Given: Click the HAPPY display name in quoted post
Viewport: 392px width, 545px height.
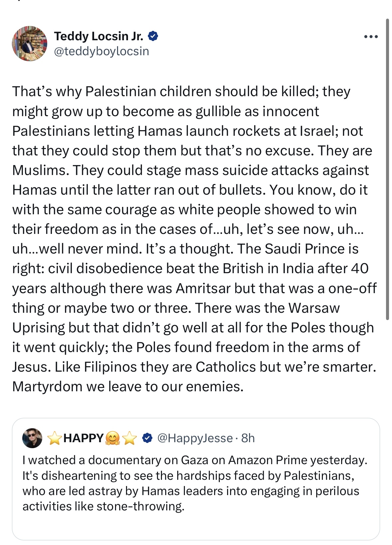Looking at the screenshot, I should pos(83,438).
